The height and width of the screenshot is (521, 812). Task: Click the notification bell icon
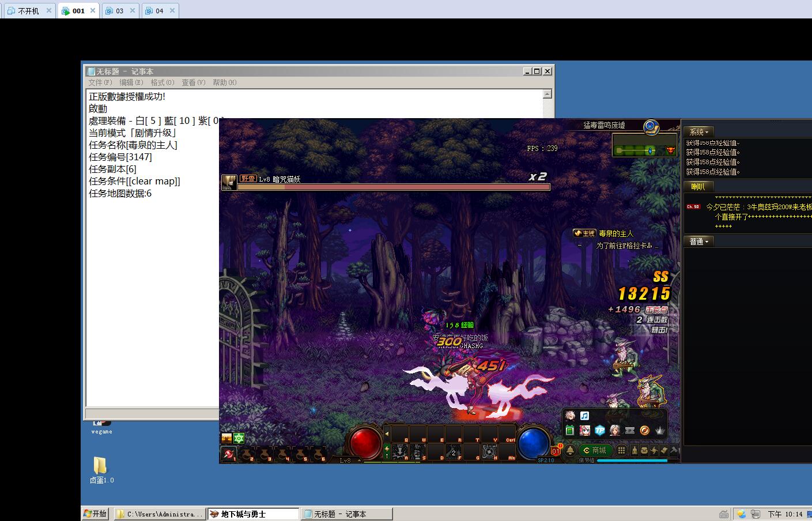click(571, 451)
